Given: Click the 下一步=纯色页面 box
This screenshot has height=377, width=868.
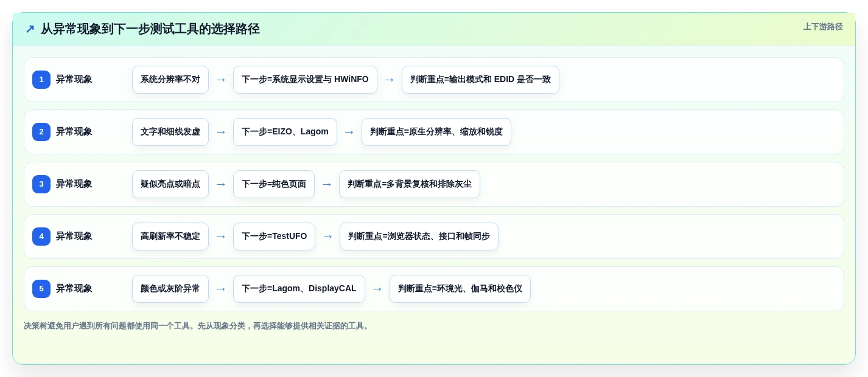Looking at the screenshot, I should click(274, 184).
